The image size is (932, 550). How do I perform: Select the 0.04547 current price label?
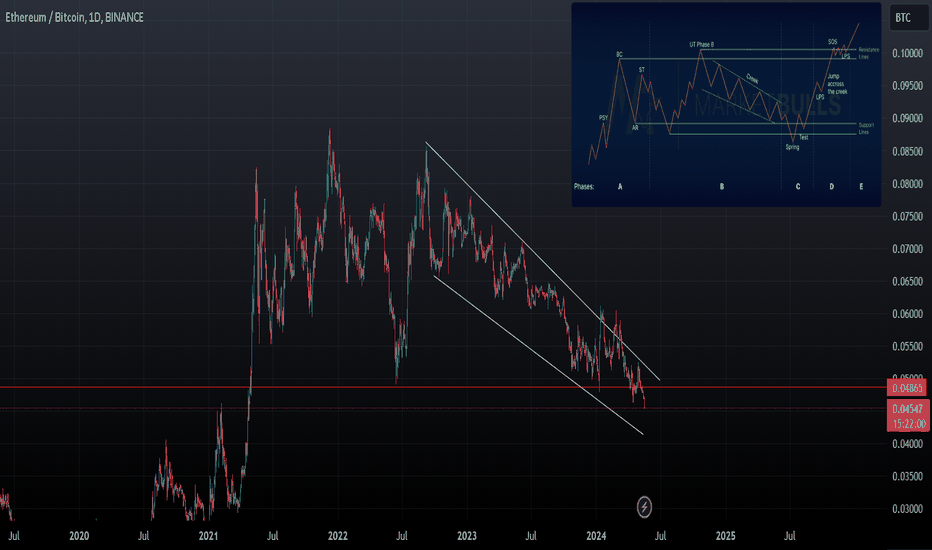(x=907, y=408)
